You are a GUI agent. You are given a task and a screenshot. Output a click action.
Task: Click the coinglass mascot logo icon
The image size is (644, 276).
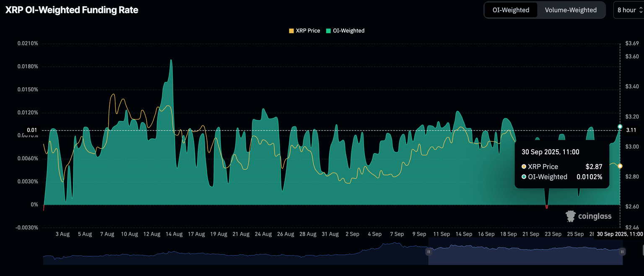coord(570,216)
